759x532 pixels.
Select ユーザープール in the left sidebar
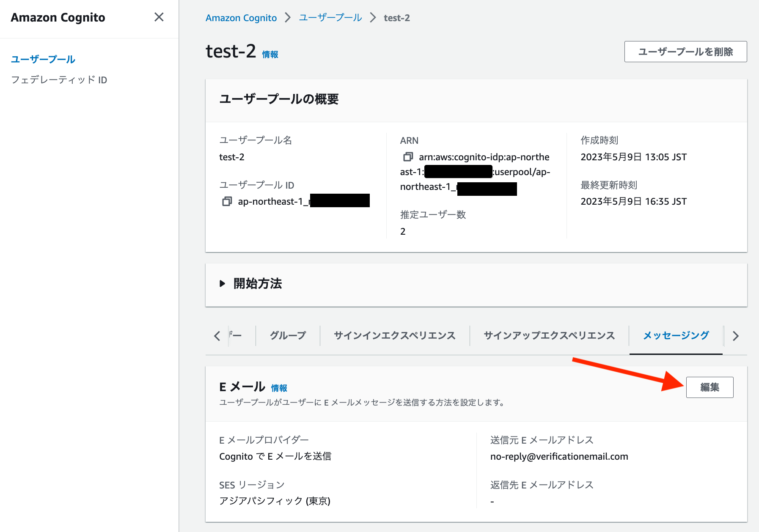point(43,59)
